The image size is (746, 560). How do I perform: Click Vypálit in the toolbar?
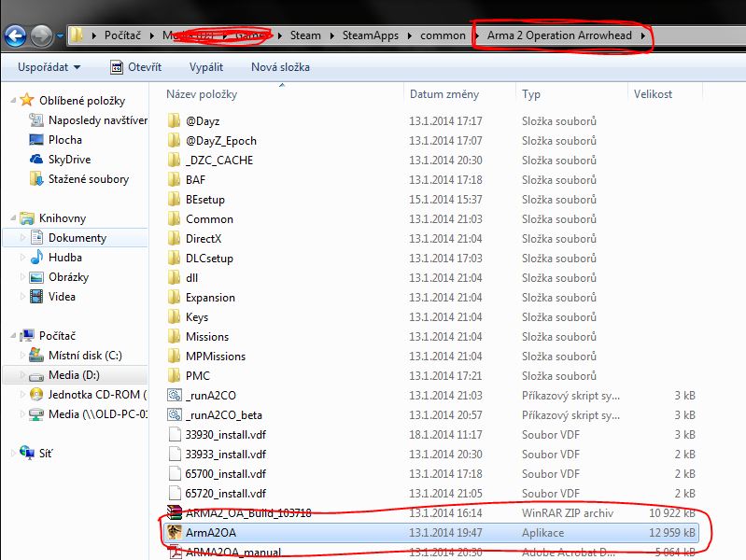(x=206, y=67)
